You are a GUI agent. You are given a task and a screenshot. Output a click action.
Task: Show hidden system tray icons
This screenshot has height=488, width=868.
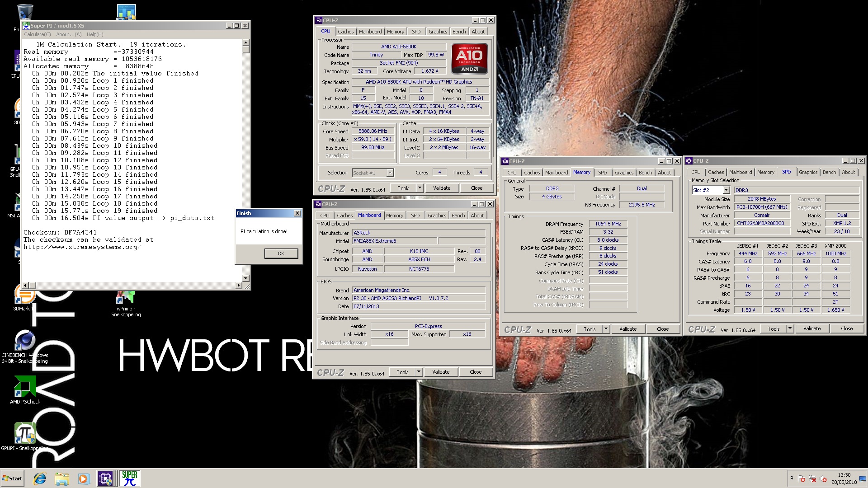click(x=792, y=478)
